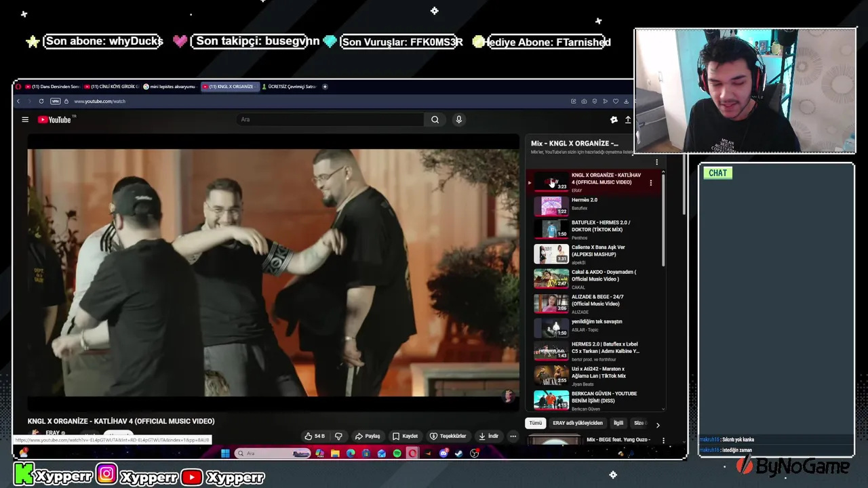The width and height of the screenshot is (868, 488).
Task: Click the www.youtube.com/watch address bar
Action: pyautogui.click(x=100, y=101)
